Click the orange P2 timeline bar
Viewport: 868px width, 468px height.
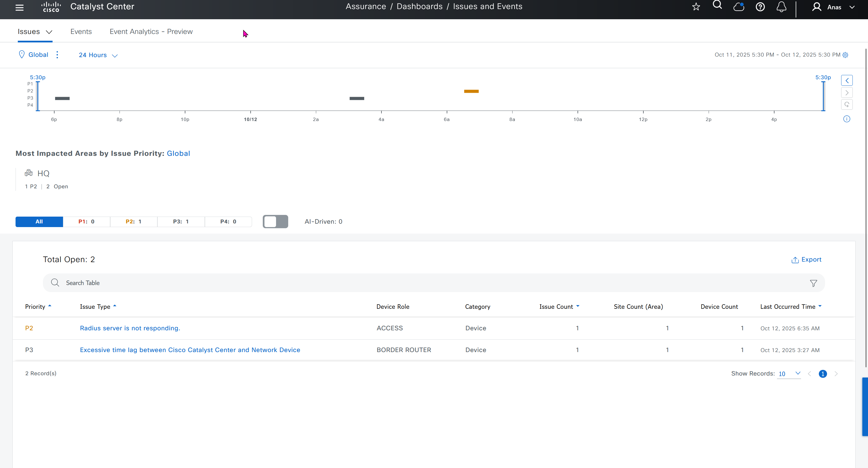471,91
